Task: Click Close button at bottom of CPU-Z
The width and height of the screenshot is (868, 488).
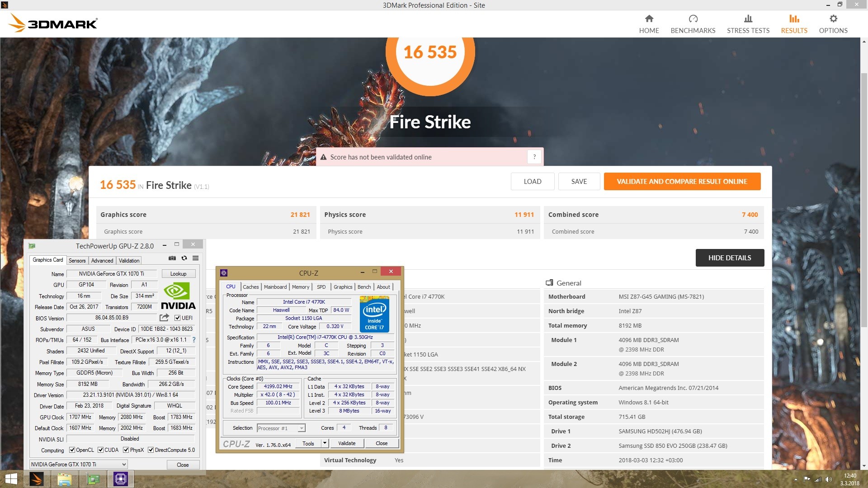Action: (382, 443)
